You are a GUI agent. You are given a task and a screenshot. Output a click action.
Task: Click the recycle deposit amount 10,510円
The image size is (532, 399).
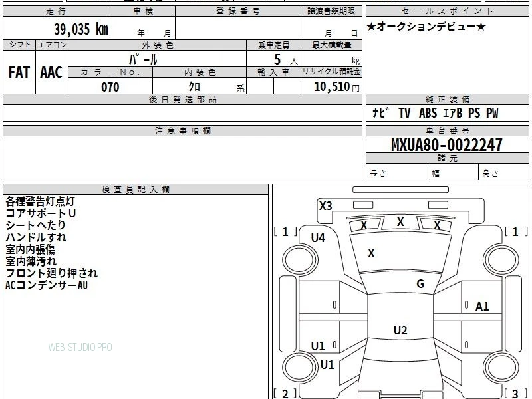tap(336, 87)
